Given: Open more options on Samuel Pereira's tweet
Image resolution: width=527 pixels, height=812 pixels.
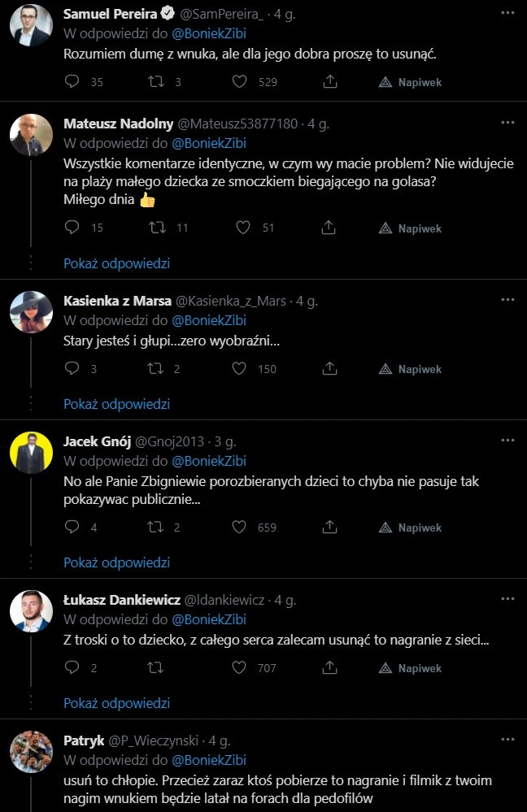Looking at the screenshot, I should pyautogui.click(x=507, y=13).
